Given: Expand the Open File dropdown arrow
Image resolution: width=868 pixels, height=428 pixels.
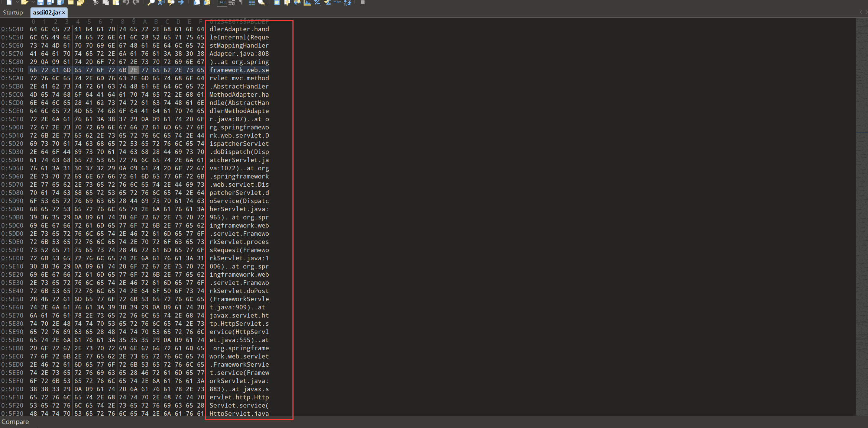Looking at the screenshot, I should [x=33, y=2].
